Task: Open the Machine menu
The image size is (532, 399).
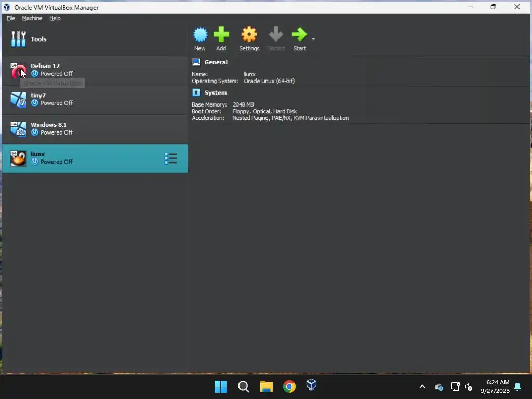Action: click(x=32, y=18)
